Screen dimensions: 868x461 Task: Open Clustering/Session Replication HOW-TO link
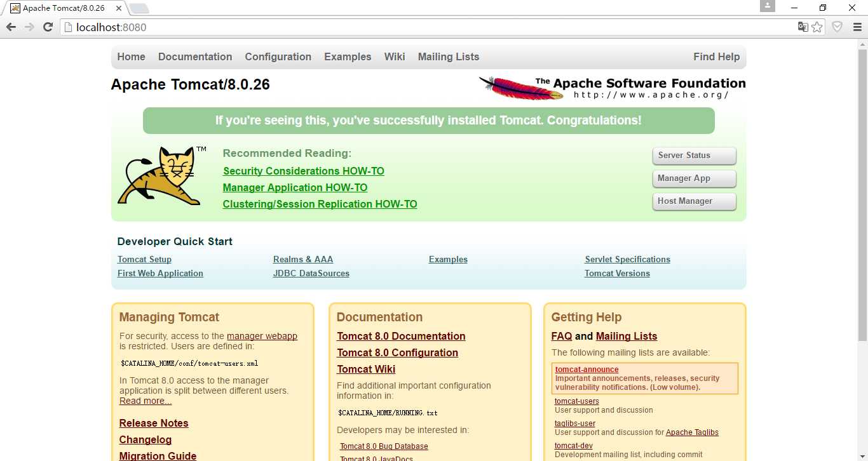[x=320, y=204]
